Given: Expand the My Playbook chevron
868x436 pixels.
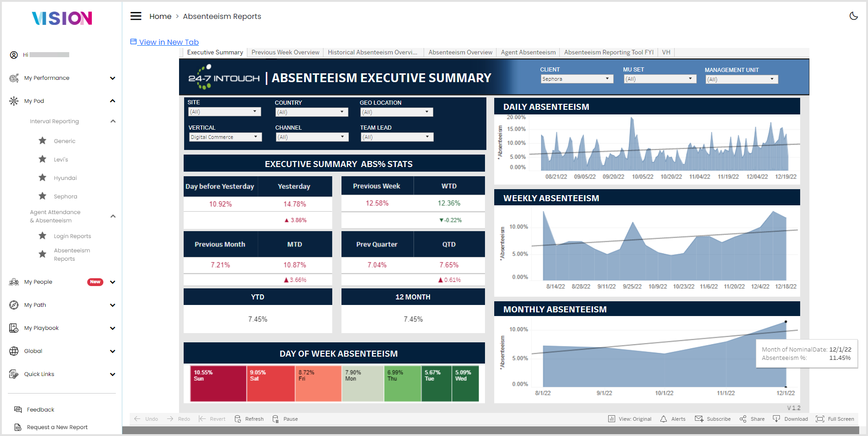Looking at the screenshot, I should [113, 328].
